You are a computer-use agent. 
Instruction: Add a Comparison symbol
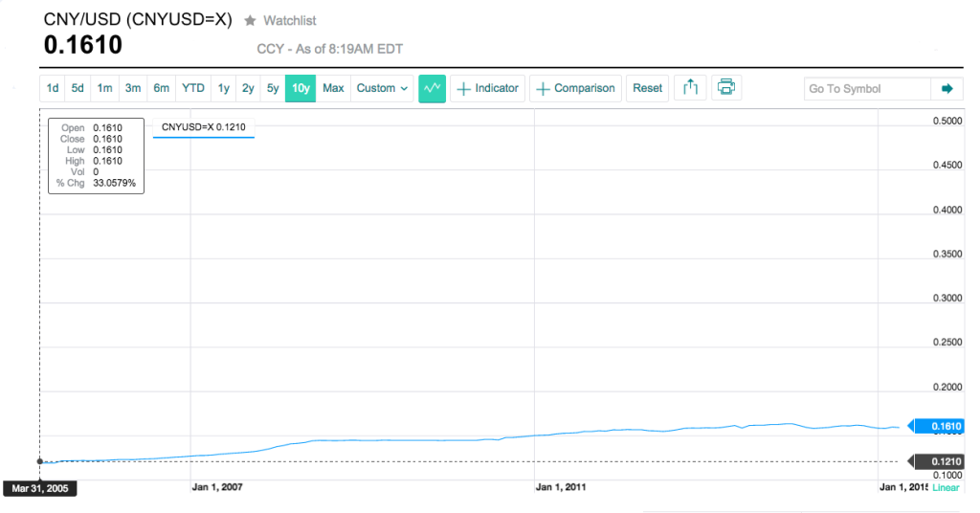tap(575, 88)
